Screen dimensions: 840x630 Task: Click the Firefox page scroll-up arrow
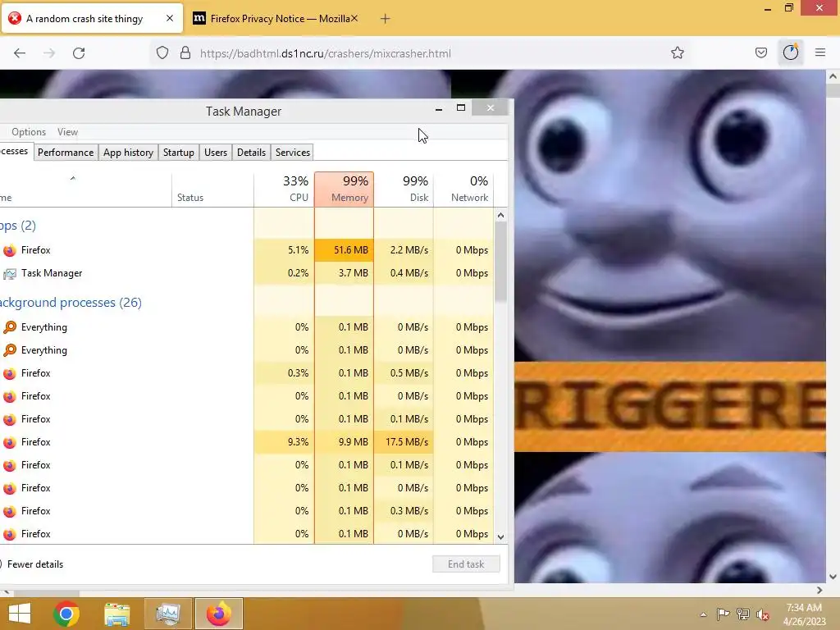[x=833, y=76]
